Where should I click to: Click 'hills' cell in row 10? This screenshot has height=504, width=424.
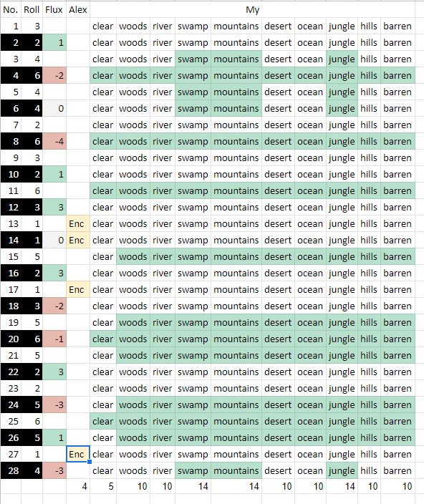pos(369,174)
